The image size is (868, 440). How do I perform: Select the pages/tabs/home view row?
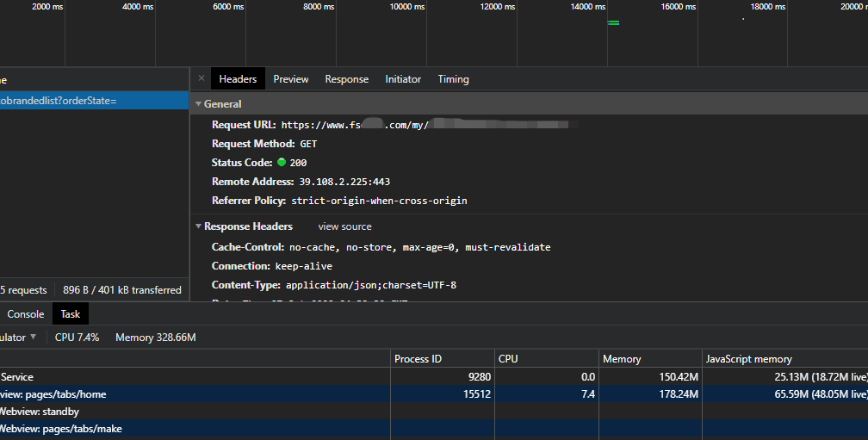coord(434,394)
